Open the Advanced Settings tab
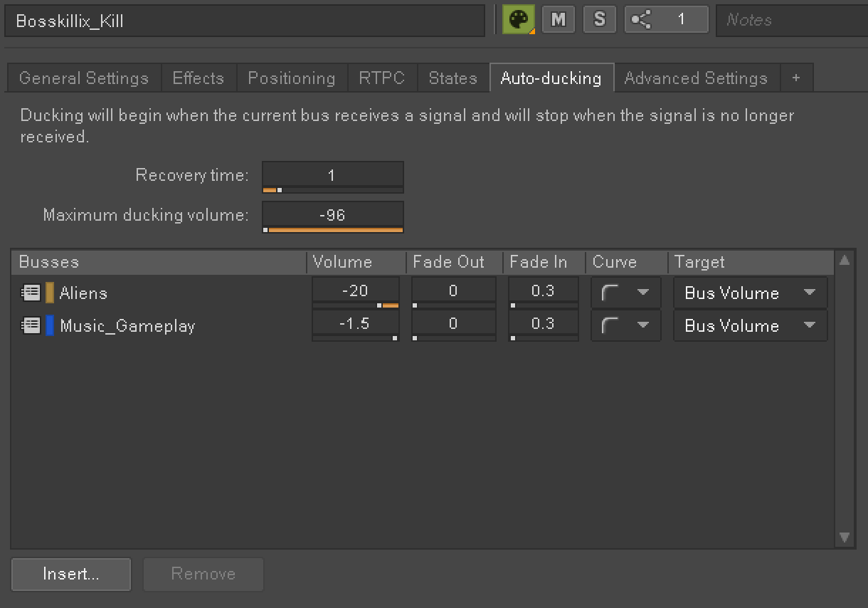The image size is (868, 608). click(x=696, y=78)
